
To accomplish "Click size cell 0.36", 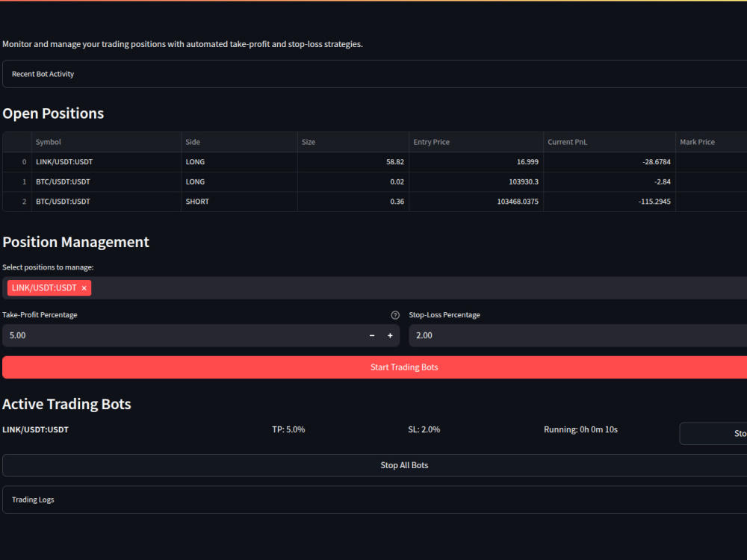I will [353, 202].
